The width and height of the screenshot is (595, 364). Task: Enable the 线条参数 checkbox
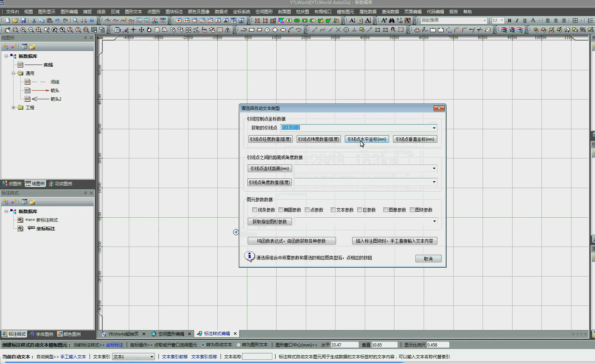point(254,210)
